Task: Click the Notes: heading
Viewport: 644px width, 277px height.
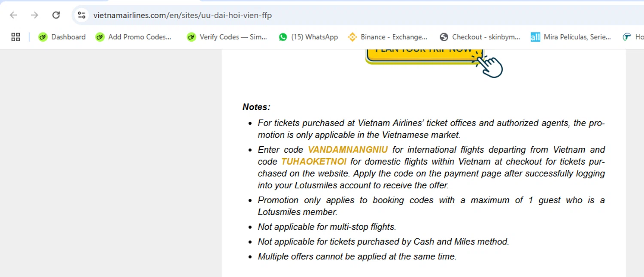Action: pos(256,107)
